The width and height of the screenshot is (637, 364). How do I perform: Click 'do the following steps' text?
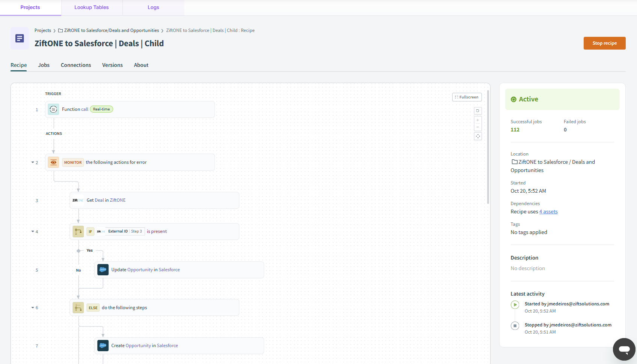point(124,308)
